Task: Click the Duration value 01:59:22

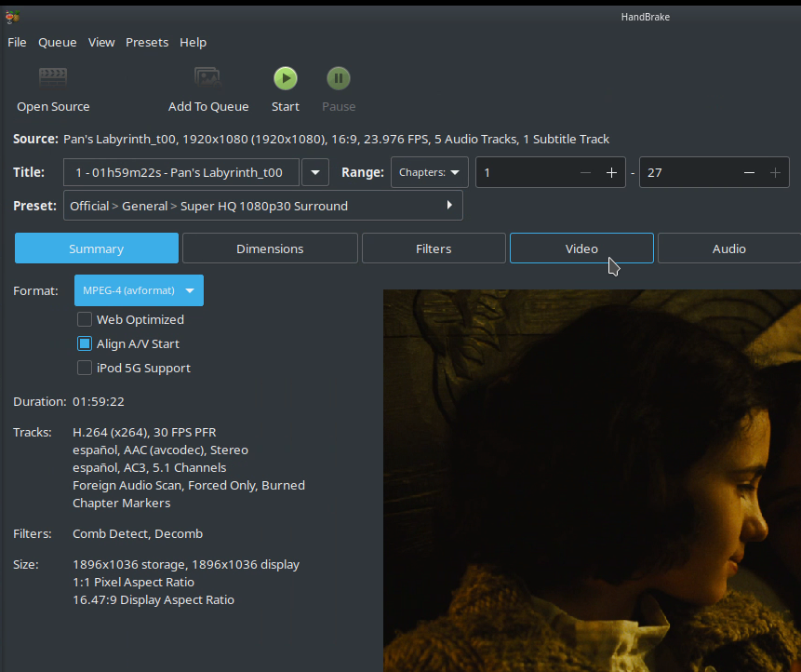Action: [x=99, y=402]
